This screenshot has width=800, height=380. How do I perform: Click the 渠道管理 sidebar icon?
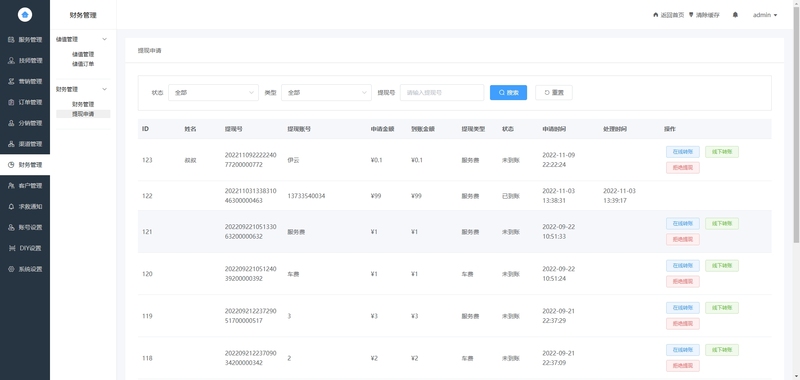click(x=11, y=144)
